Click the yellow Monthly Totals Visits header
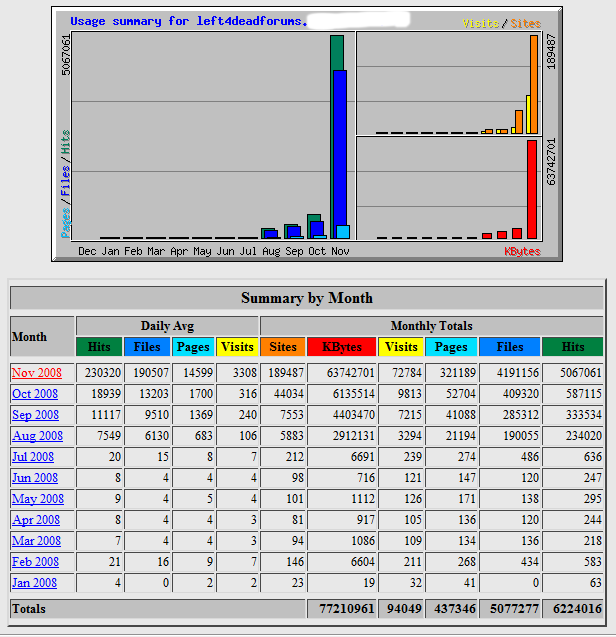Image resolution: width=616 pixels, height=637 pixels. click(401, 347)
